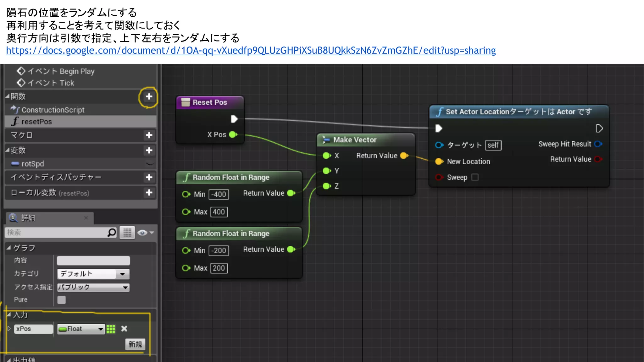Click Random Float Min -400 field
This screenshot has width=644, height=362.
219,194
